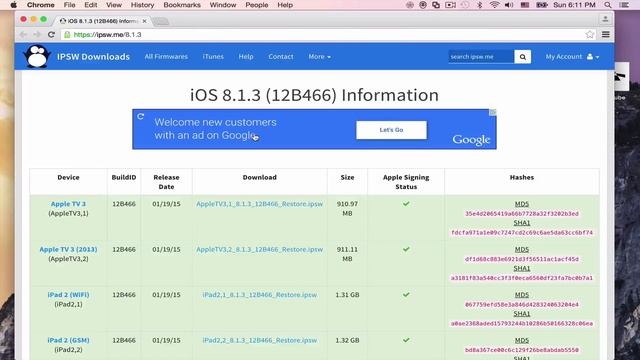640x360 pixels.
Task: Open the iPad 2 (GSM) device link
Action: pyautogui.click(x=68, y=340)
